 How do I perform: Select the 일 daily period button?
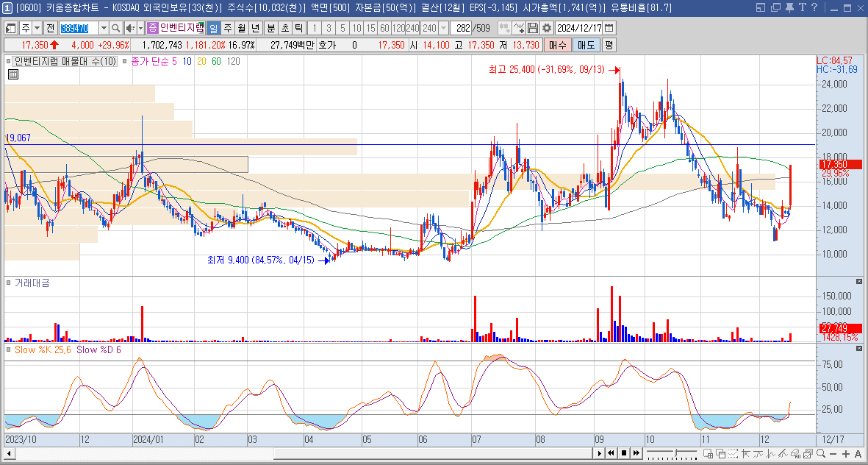point(214,28)
